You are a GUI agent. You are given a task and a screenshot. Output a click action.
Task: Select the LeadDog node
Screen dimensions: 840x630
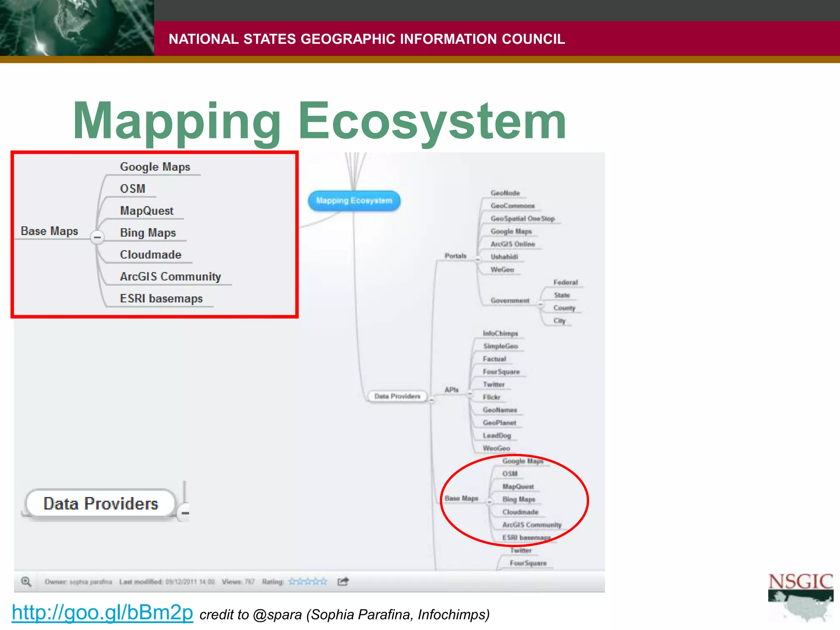497,436
